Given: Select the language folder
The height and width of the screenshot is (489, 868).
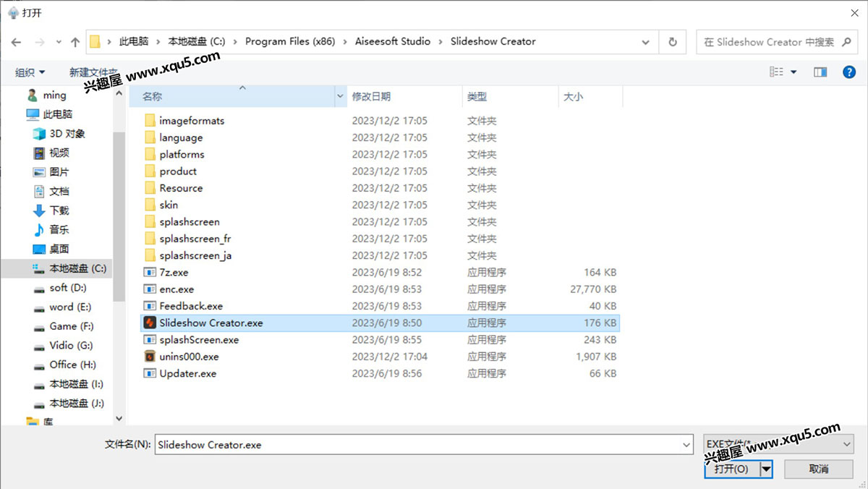Looking at the screenshot, I should [x=181, y=137].
